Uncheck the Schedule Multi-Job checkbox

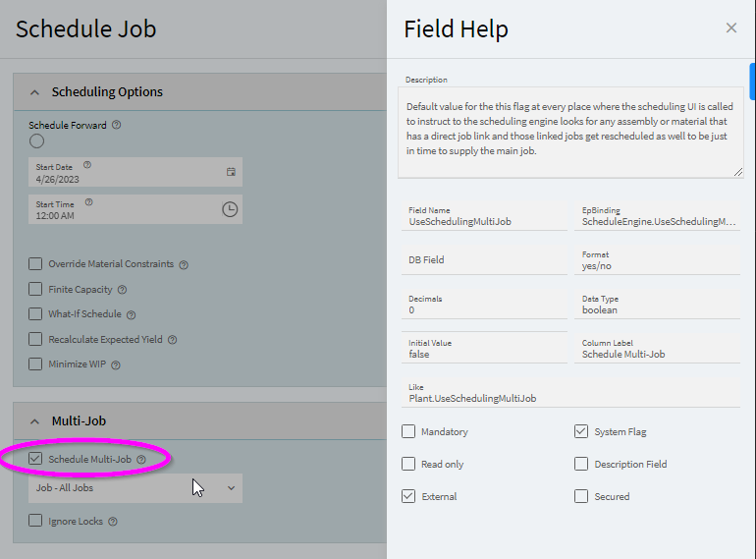pos(35,459)
